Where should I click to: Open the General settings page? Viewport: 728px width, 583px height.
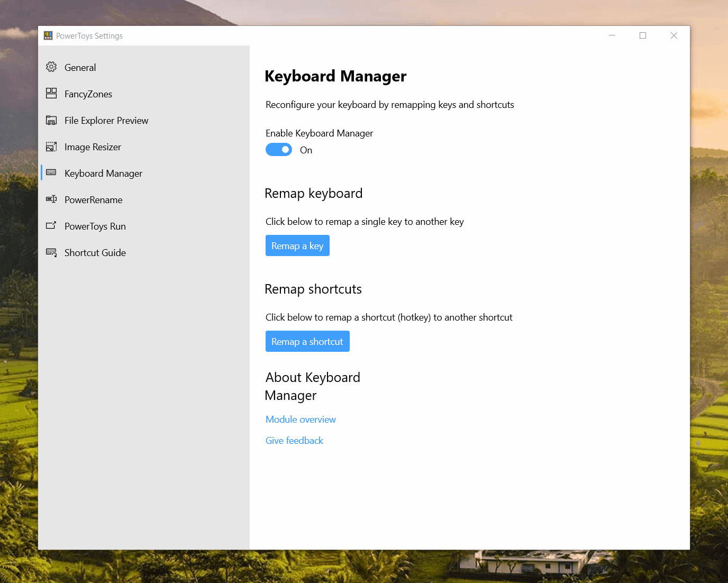[x=80, y=68]
